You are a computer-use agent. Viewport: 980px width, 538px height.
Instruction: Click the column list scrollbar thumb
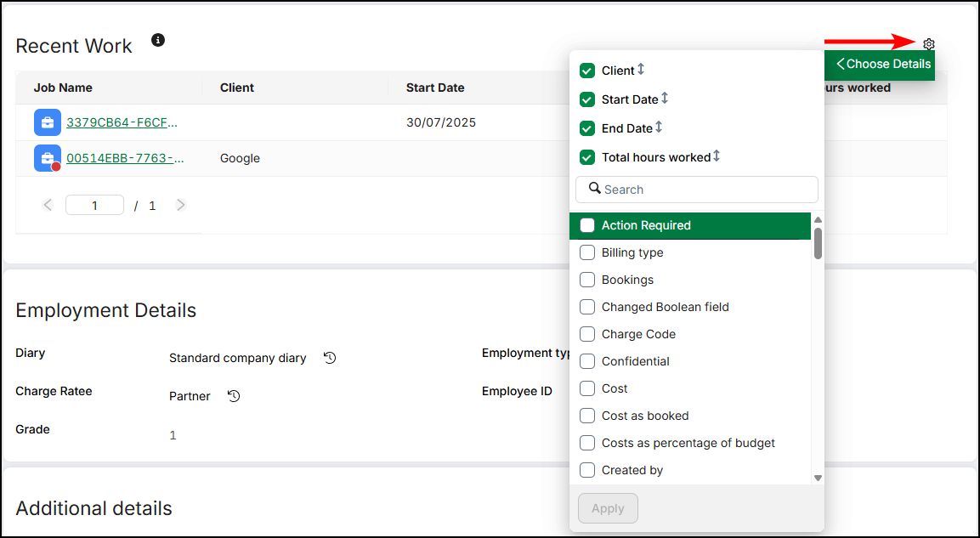tap(818, 243)
